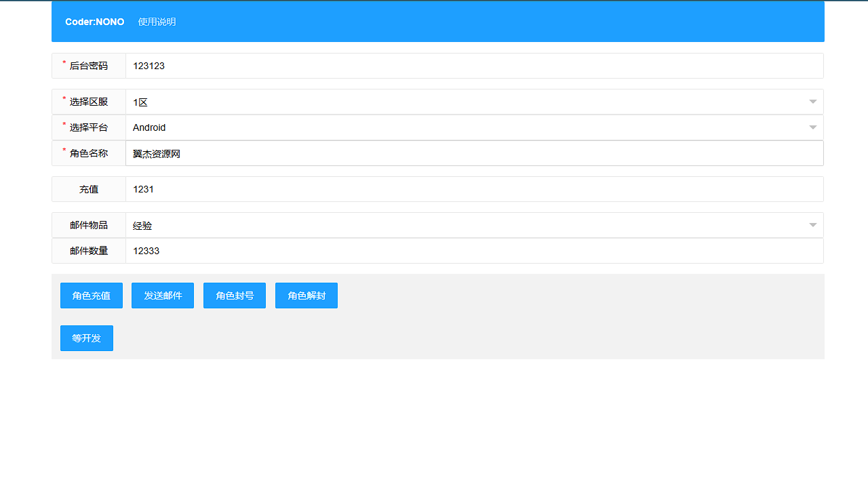Click the 角色名称 field label
The width and height of the screenshot is (868, 488).
click(x=89, y=153)
